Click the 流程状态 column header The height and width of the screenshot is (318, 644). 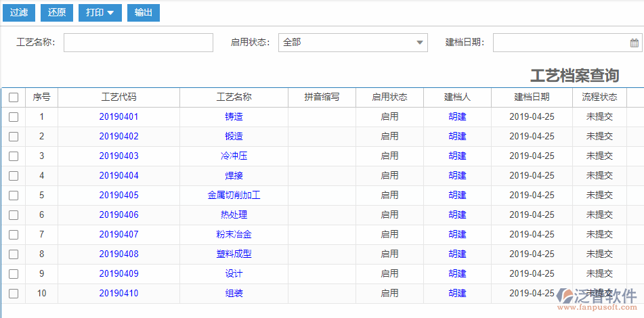pos(599,97)
